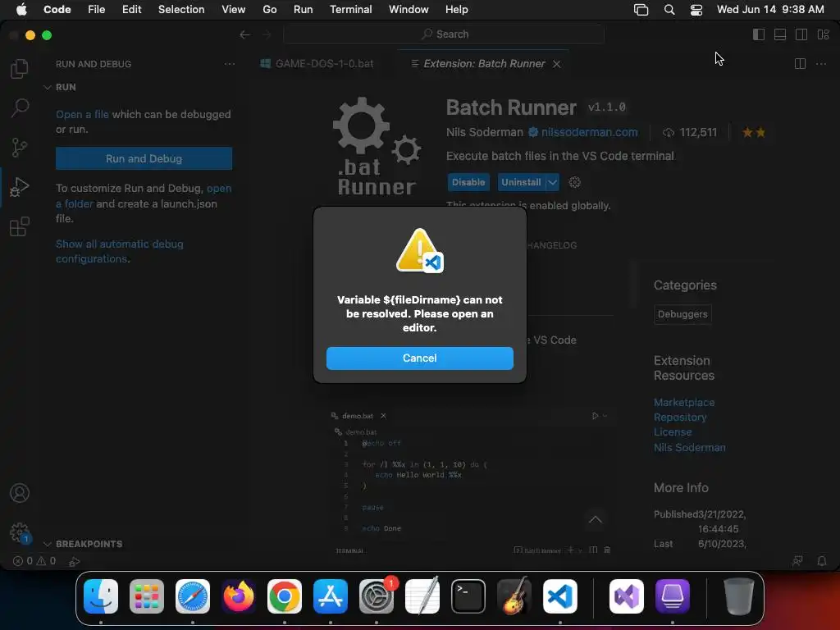This screenshot has height=630, width=840.
Task: Open macOS Control Center icon
Action: tap(696, 10)
